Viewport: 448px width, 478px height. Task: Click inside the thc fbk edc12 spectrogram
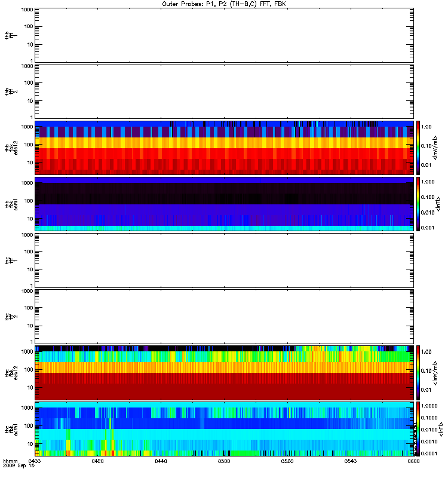pos(224,372)
